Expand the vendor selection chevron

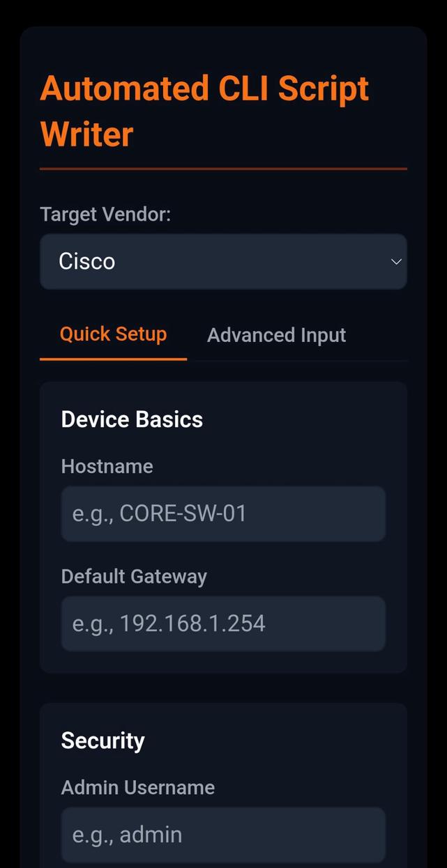tap(396, 261)
